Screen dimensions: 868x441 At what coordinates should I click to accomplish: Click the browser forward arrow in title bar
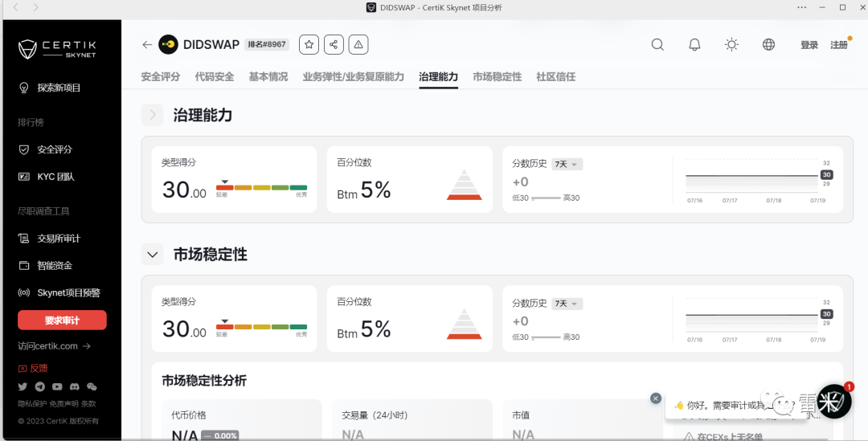[35, 7]
